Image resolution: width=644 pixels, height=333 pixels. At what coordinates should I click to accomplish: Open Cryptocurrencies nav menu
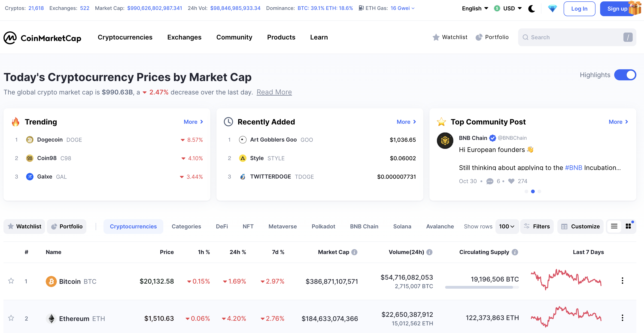125,37
